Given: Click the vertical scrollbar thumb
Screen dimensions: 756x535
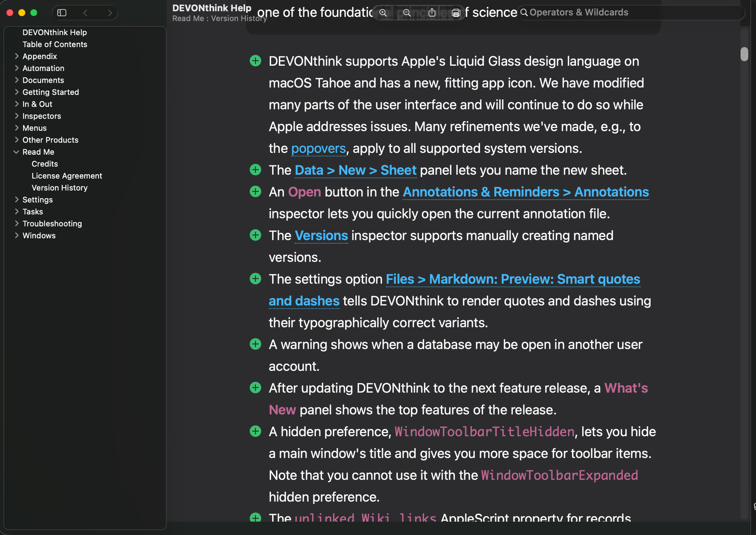Looking at the screenshot, I should click(x=744, y=54).
